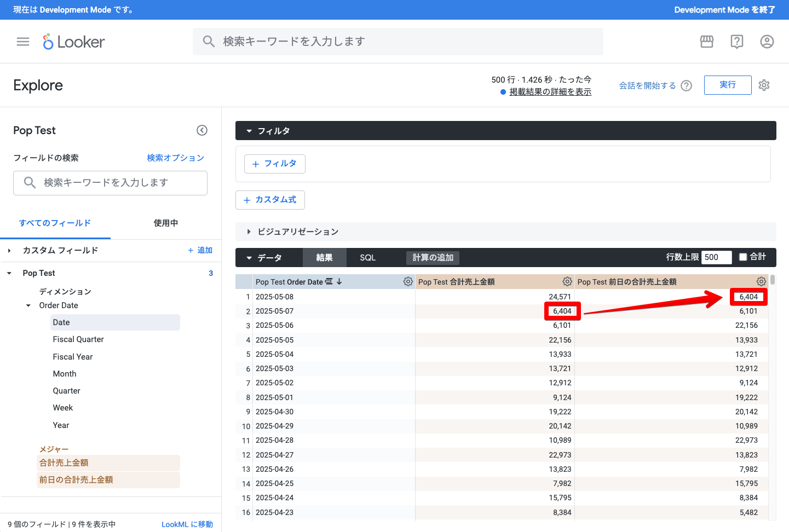Screen dimensions: 789x532
Task: Open the user account profile icon
Action: [767, 42]
